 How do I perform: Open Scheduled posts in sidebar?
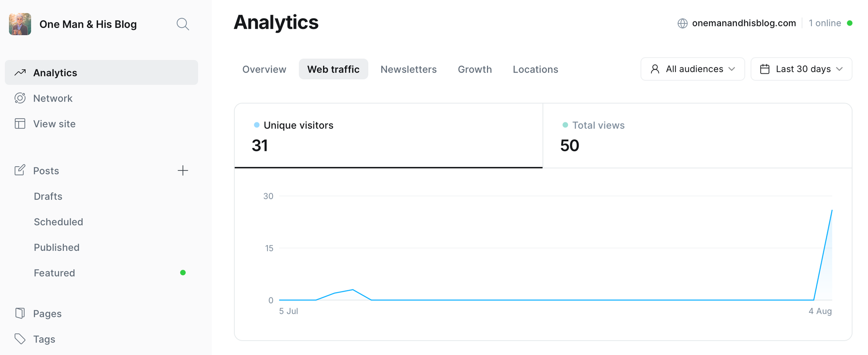pos(59,222)
